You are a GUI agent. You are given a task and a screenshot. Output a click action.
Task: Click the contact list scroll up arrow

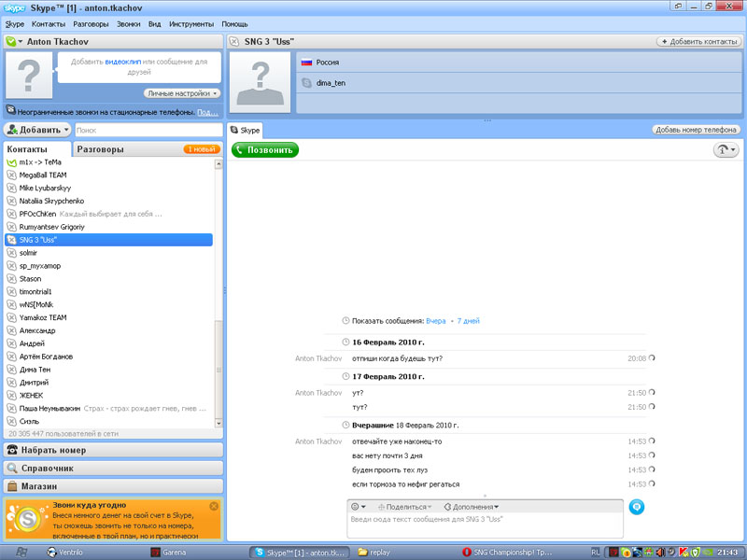pos(218,164)
